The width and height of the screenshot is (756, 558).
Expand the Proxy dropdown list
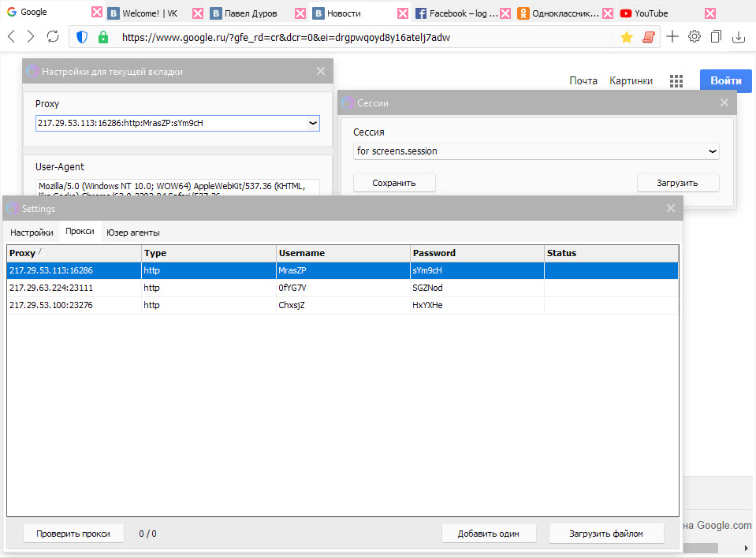point(312,123)
